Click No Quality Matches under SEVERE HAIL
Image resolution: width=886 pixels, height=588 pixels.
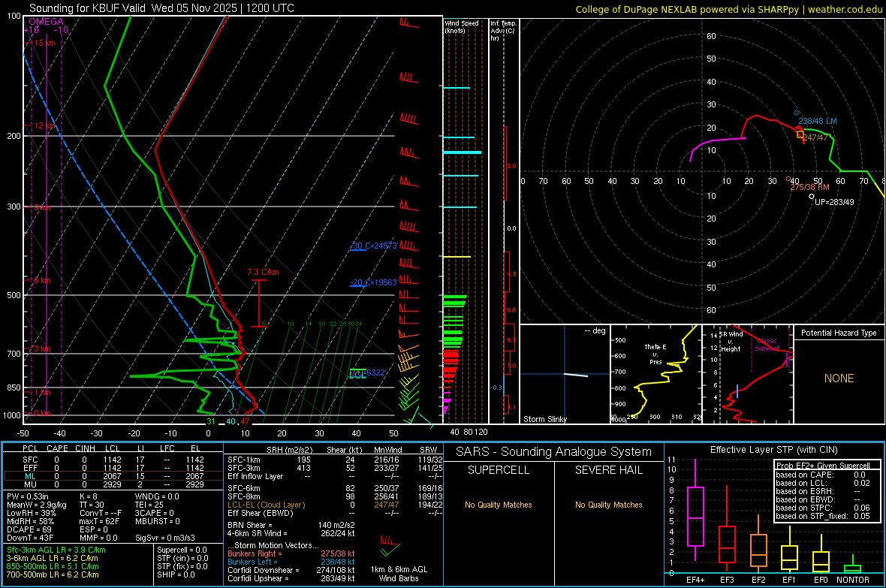(x=608, y=505)
